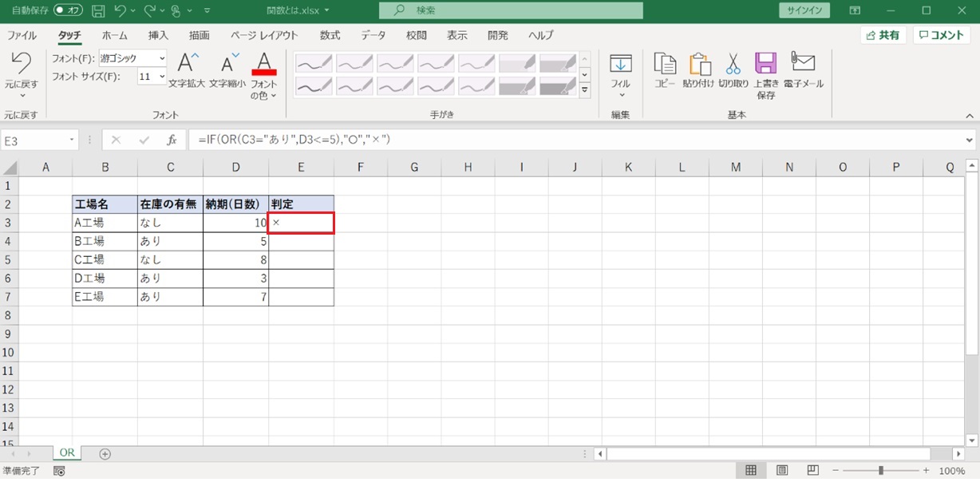Viewport: 980px width, 482px height.
Task: Select cell E4 below the judgment result
Action: coord(301,241)
